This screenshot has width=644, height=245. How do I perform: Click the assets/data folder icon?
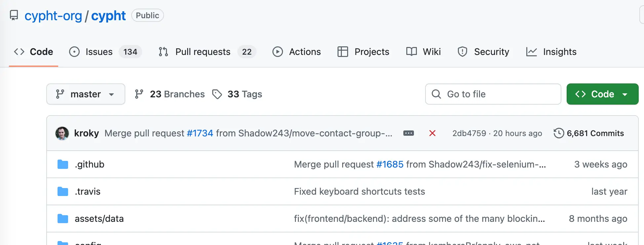(63, 219)
